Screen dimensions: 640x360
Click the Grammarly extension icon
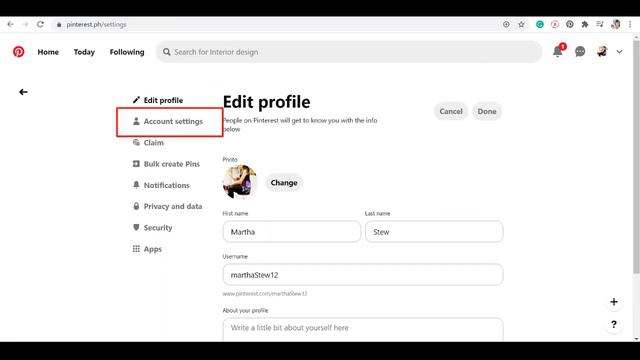(540, 24)
